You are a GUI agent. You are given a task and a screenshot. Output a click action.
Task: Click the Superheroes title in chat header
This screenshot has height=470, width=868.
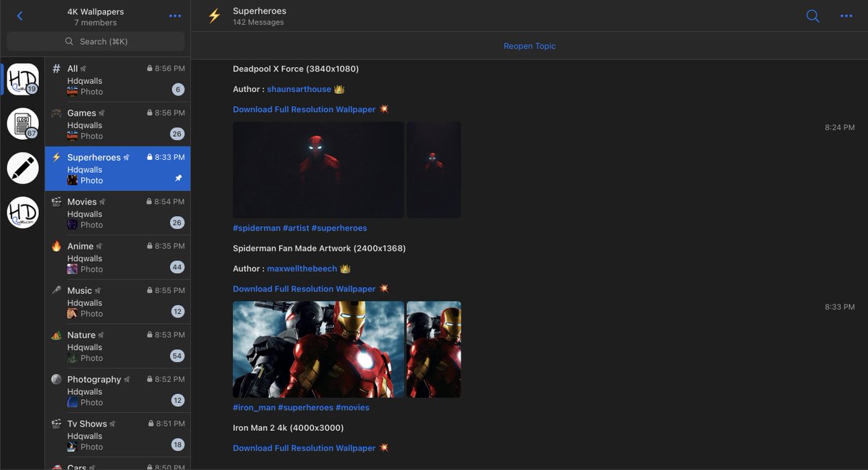point(260,11)
